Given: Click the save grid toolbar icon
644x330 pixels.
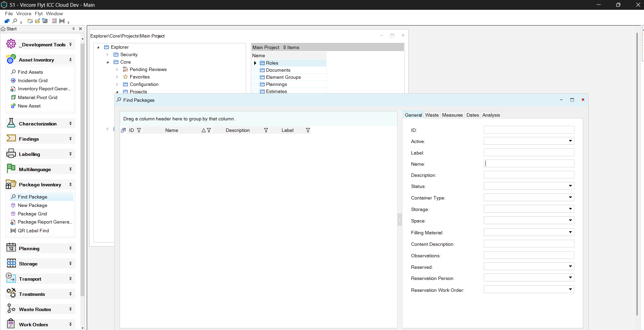Looking at the screenshot, I should click(x=45, y=21).
